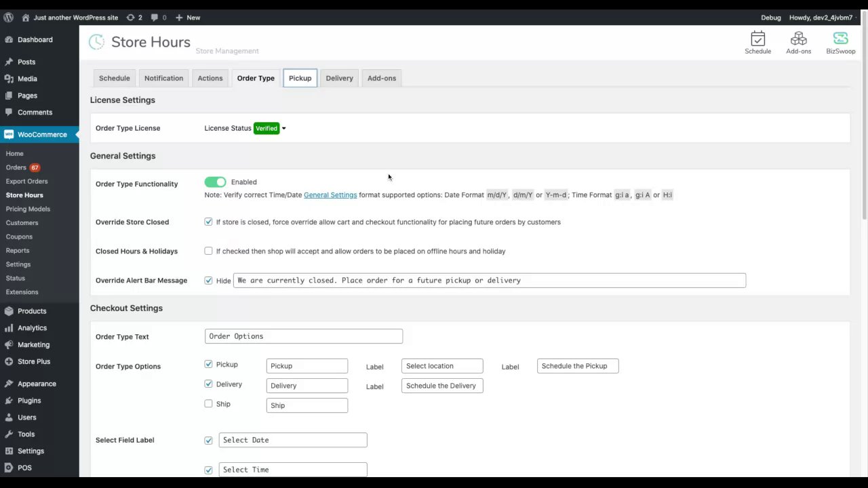868x488 pixels.
Task: Select the Order Type tab
Action: pos(256,78)
